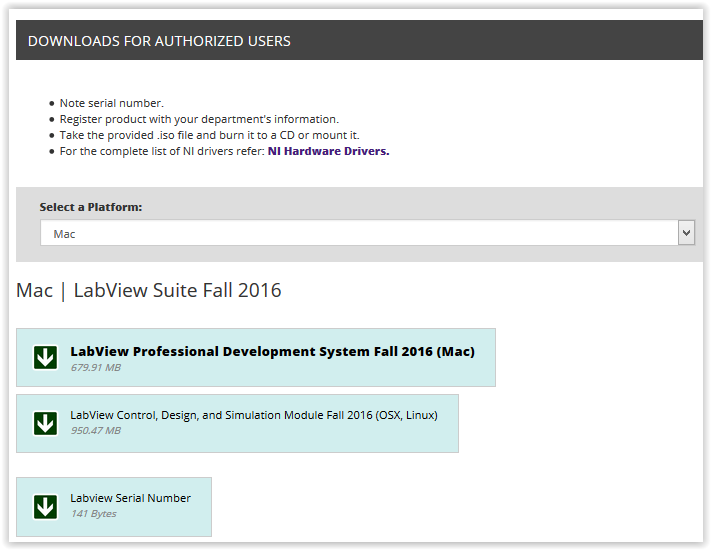Click the Select a Platform label

point(91,207)
